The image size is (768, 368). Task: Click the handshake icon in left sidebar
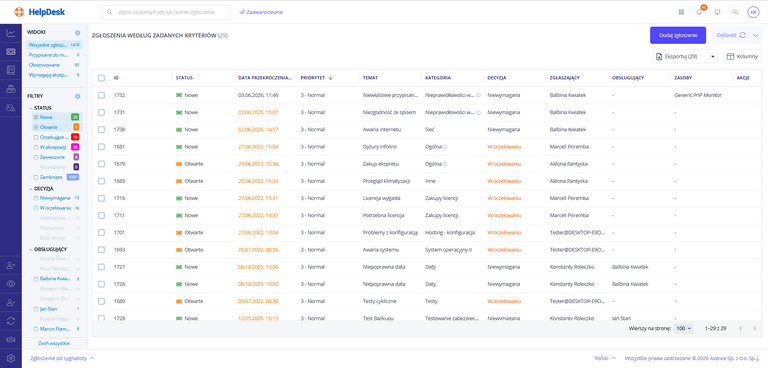[11, 340]
